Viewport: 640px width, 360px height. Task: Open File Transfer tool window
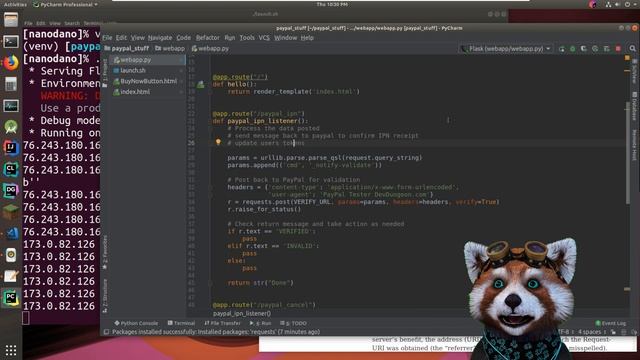coord(222,323)
